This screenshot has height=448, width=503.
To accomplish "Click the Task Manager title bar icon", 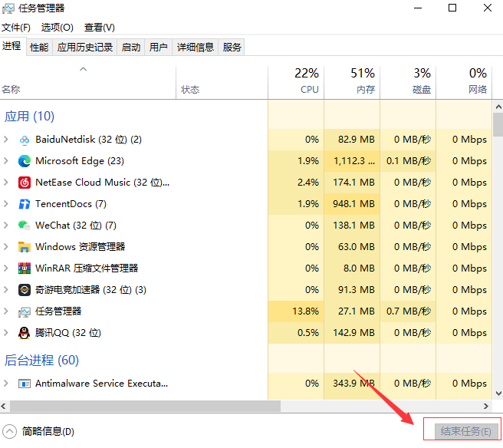I will [x=8, y=8].
